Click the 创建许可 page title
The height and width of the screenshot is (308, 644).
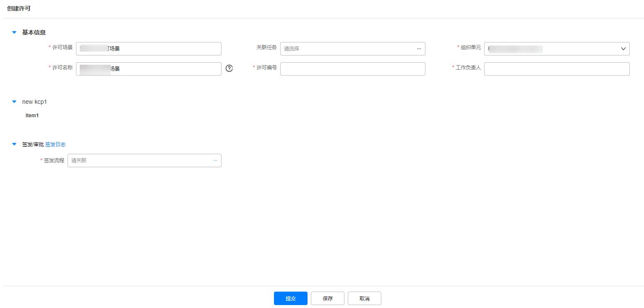coord(19,8)
